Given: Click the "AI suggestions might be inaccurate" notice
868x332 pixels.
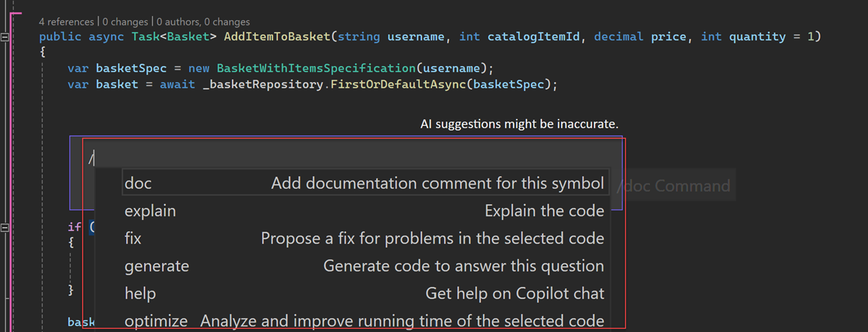Looking at the screenshot, I should pyautogui.click(x=519, y=124).
